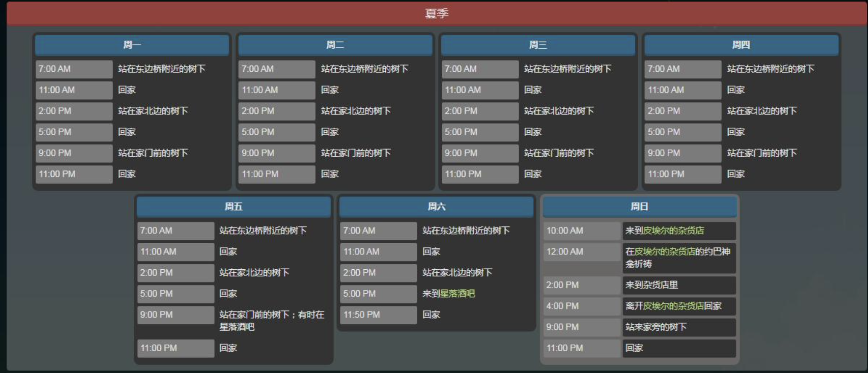Select the 周五 day header
This screenshot has height=373, width=868.
tap(233, 207)
